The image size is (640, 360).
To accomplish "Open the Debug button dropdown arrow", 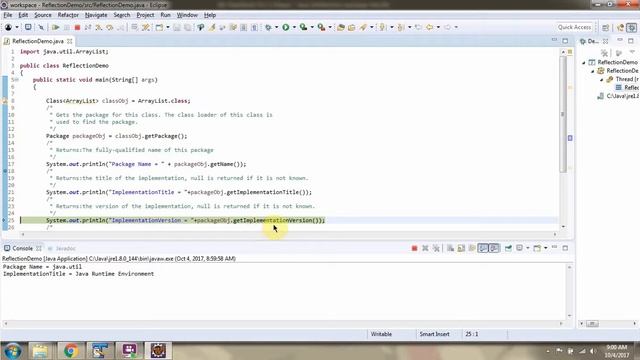I will (276, 27).
